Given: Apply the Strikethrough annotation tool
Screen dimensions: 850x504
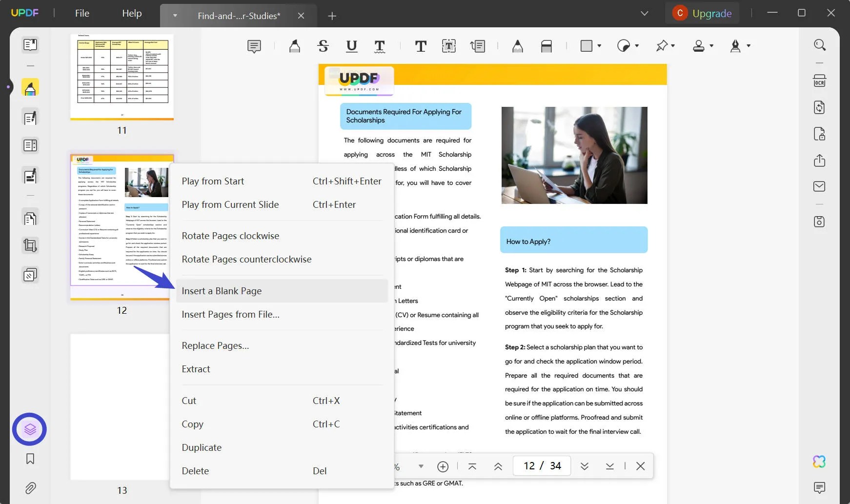Looking at the screenshot, I should (323, 46).
